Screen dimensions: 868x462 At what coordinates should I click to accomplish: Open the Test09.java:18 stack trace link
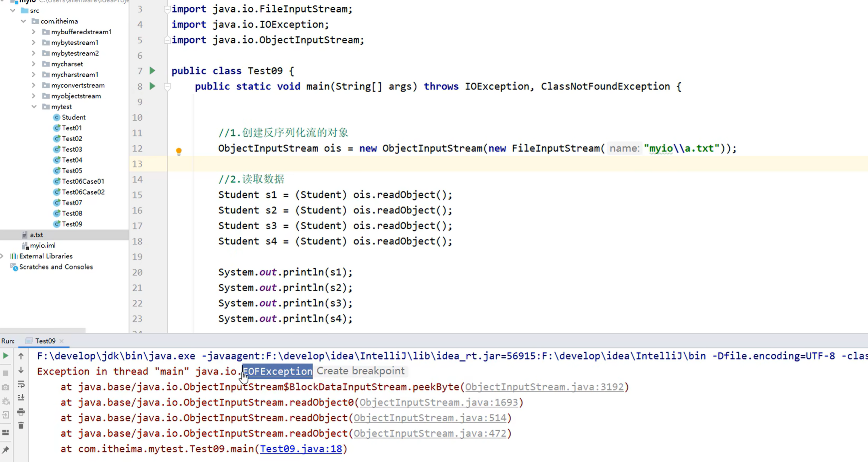pyautogui.click(x=301, y=449)
